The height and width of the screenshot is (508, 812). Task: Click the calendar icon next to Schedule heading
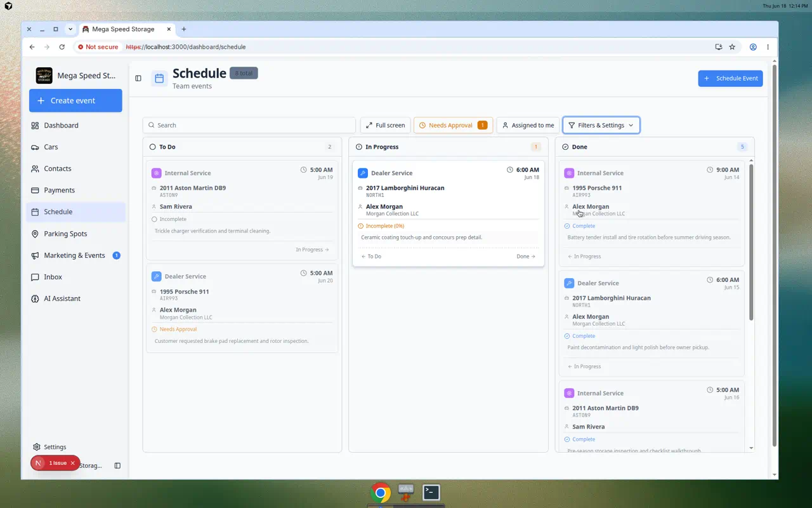[x=159, y=78]
